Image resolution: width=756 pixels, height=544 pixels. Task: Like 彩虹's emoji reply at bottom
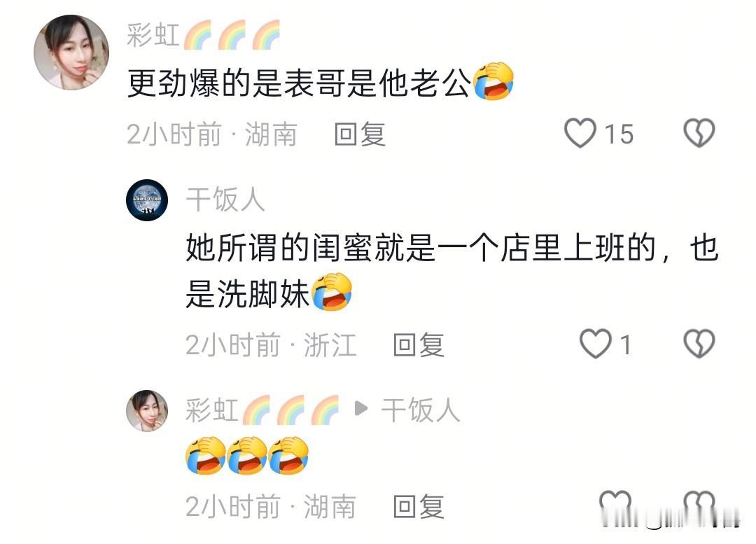[615, 506]
